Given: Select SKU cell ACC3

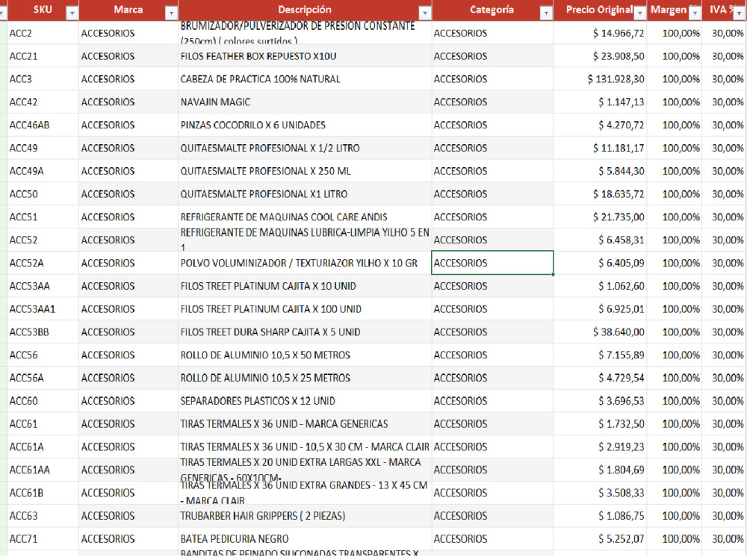Looking at the screenshot, I should (43, 79).
